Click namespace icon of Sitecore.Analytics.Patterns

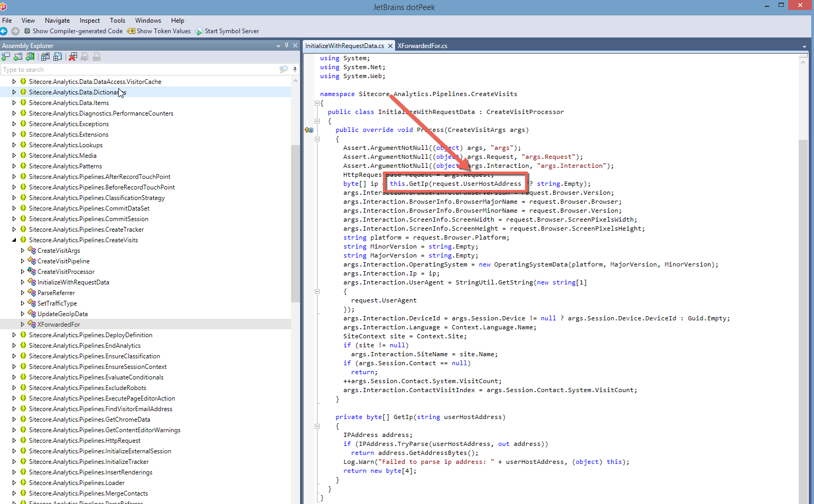[x=23, y=166]
